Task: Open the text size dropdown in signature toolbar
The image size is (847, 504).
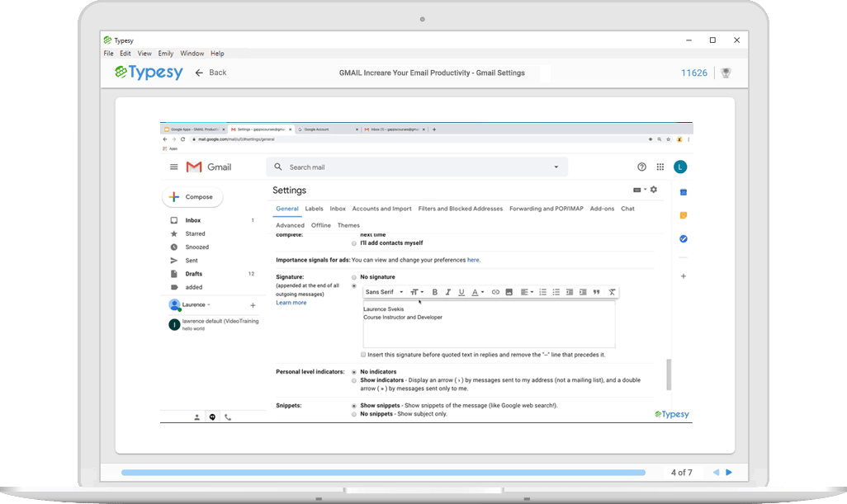Action: click(x=416, y=292)
